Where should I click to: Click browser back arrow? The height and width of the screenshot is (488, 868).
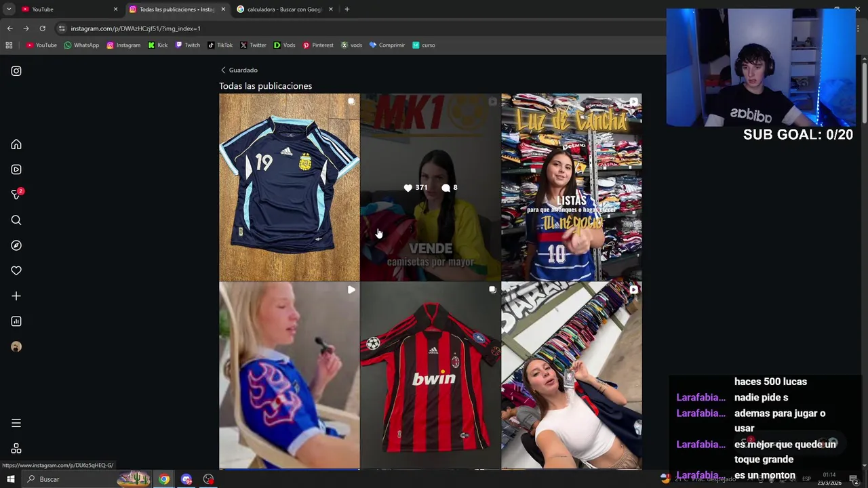pyautogui.click(x=9, y=28)
